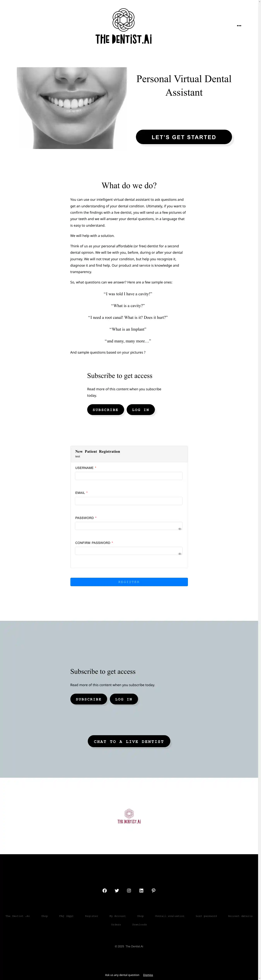
Task: Show password in the Password field
Action: tap(180, 529)
